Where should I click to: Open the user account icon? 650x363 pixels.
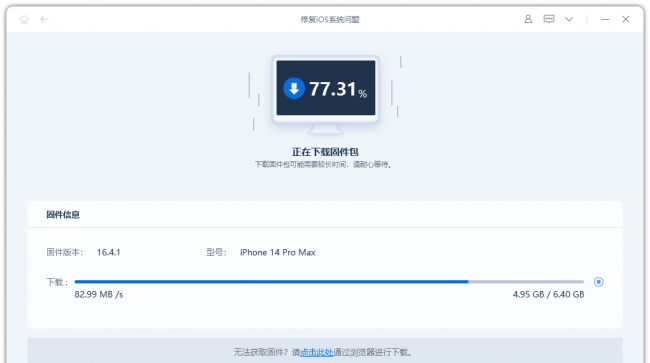[x=528, y=19]
